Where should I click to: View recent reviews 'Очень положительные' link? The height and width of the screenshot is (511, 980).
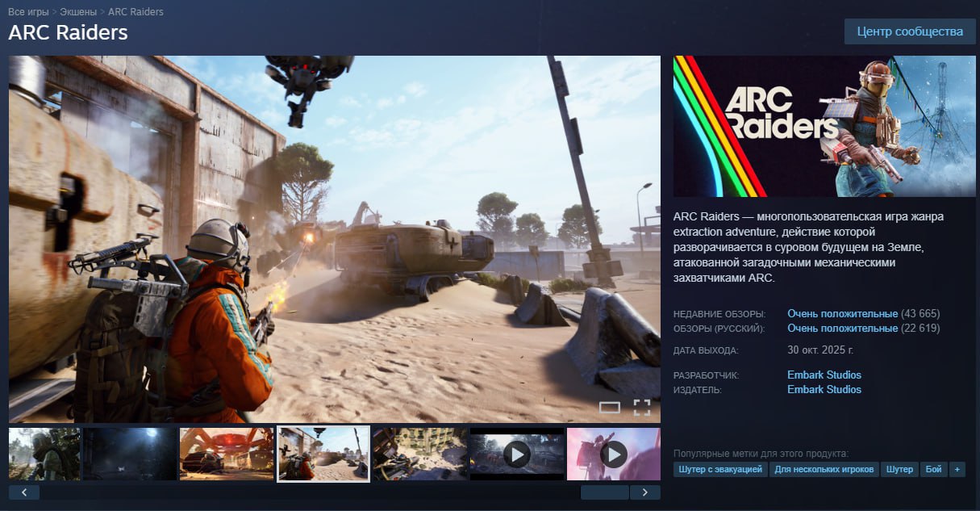pyautogui.click(x=842, y=313)
